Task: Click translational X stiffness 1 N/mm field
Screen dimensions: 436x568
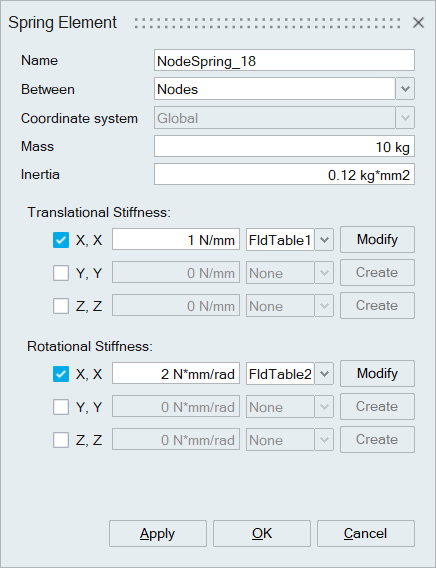Action: [x=176, y=239]
